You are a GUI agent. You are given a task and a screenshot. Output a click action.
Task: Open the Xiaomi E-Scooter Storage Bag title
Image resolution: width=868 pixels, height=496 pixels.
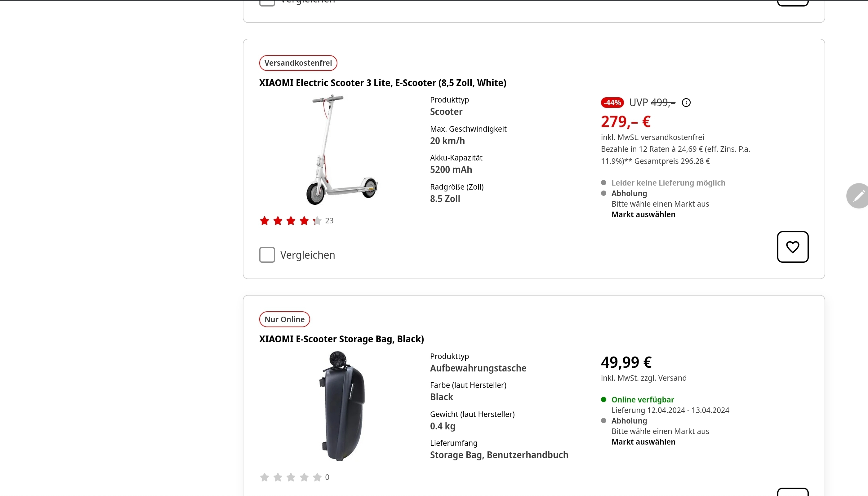[341, 339]
